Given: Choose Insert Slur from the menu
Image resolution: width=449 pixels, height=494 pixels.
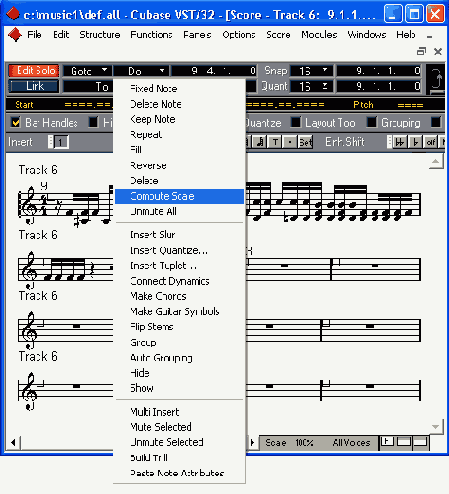Looking at the screenshot, I should pyautogui.click(x=179, y=235).
